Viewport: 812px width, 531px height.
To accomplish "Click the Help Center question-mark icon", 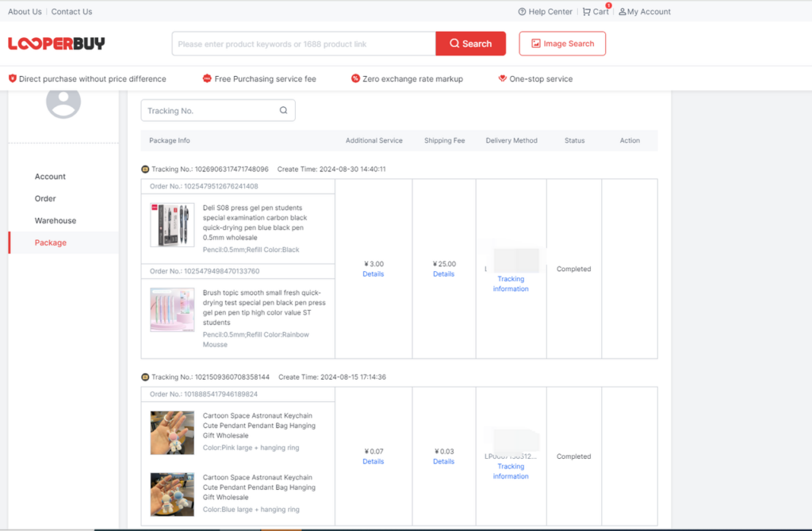I will click(x=522, y=11).
